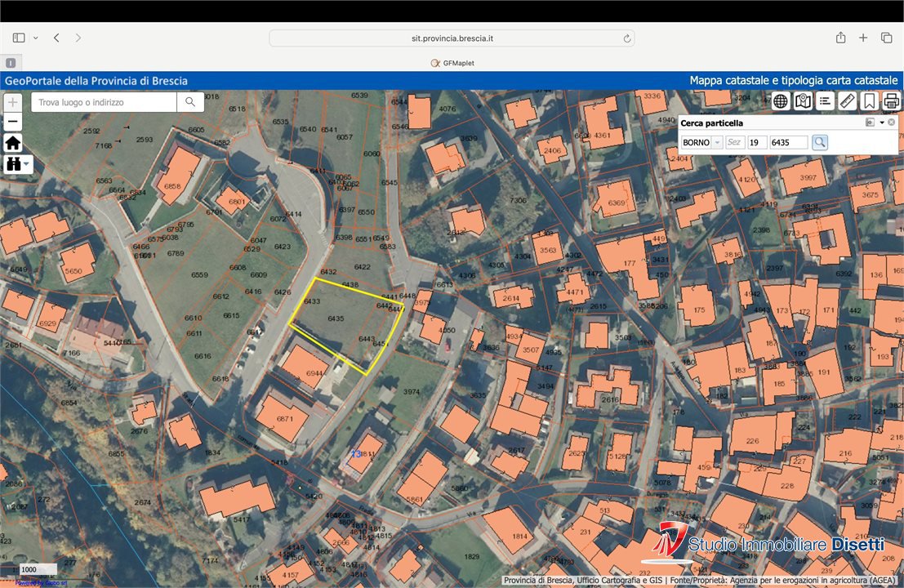
Task: Close the Cerca particella panel
Action: coord(892,122)
